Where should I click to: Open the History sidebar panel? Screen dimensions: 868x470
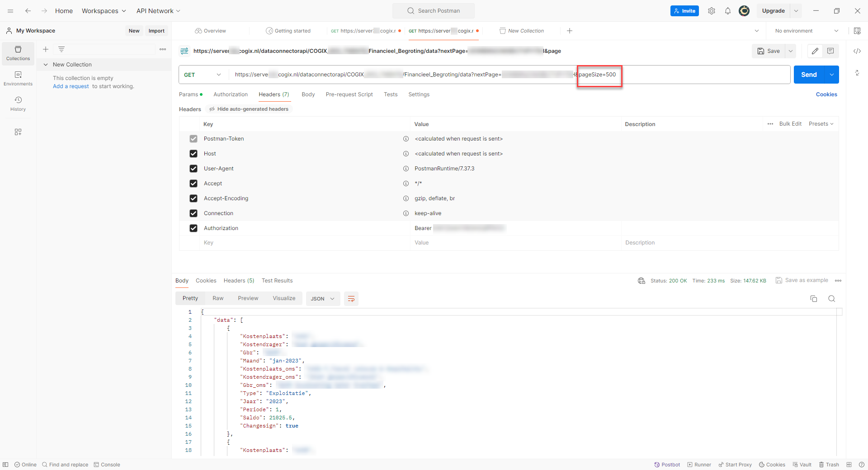pyautogui.click(x=18, y=104)
